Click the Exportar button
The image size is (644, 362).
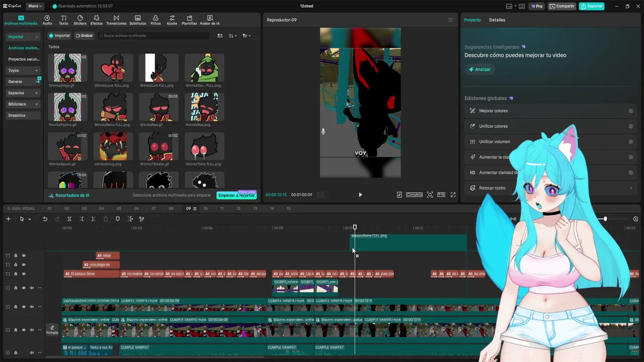592,6
